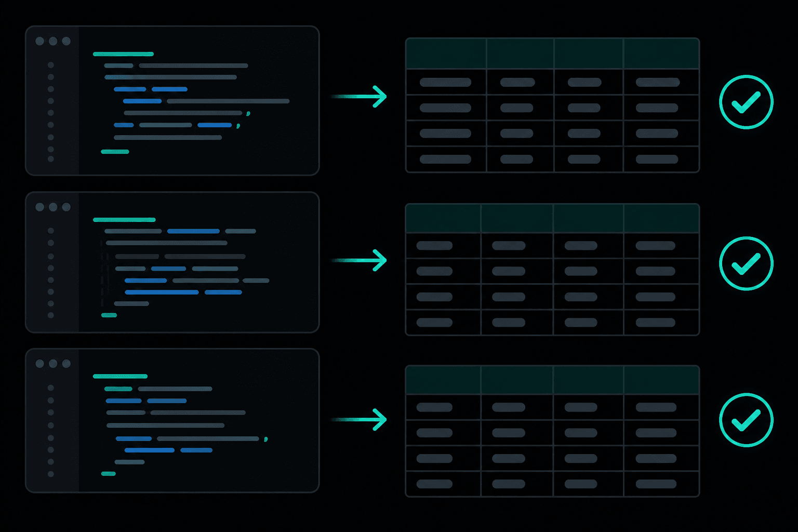Click the arrow leading from the top code window
The image size is (798, 532).
point(359,97)
